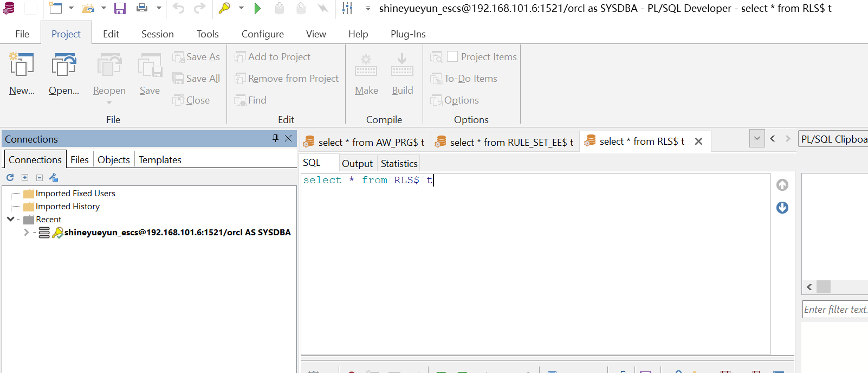Image resolution: width=868 pixels, height=373 pixels.
Task: Click Find in the Edit group
Action: [x=250, y=100]
